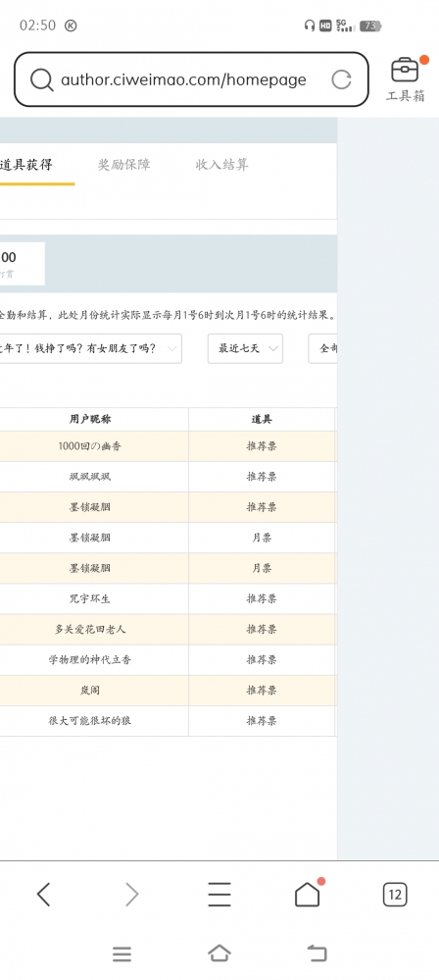Click 推荐票 in 很大可能很坏的狼 row
Viewport: 439px width, 980px height.
point(262,721)
